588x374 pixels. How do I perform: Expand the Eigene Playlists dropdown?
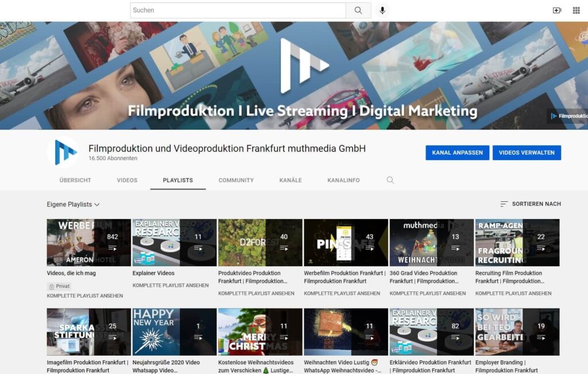[73, 204]
